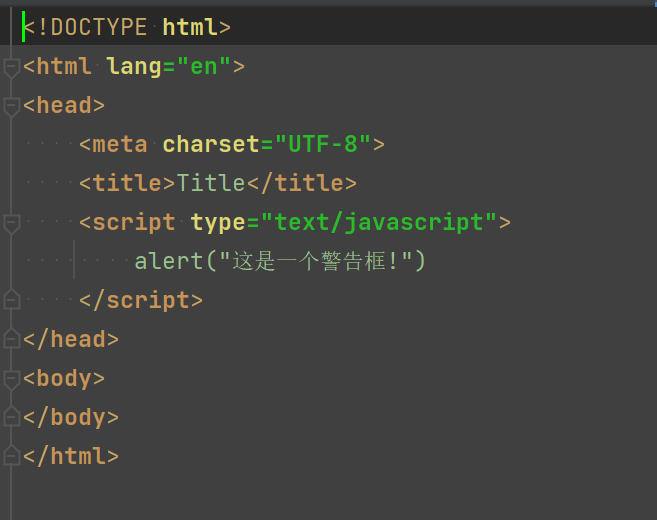
Task: Click the Title text between title tags
Action: 211,183
